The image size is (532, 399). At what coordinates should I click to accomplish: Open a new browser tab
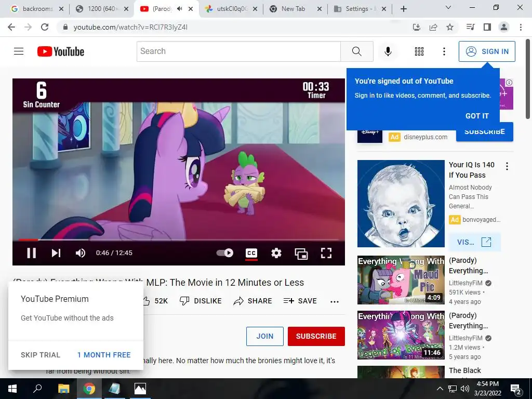click(403, 9)
